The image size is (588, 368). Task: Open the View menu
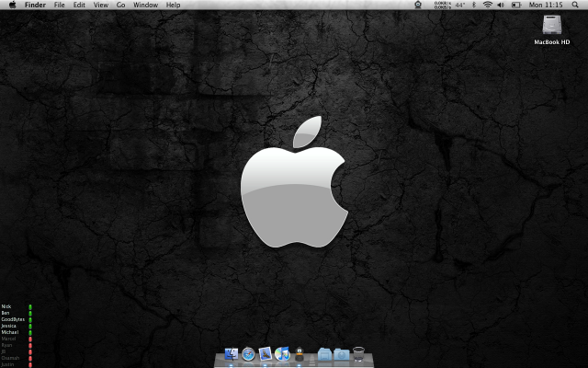pos(101,5)
